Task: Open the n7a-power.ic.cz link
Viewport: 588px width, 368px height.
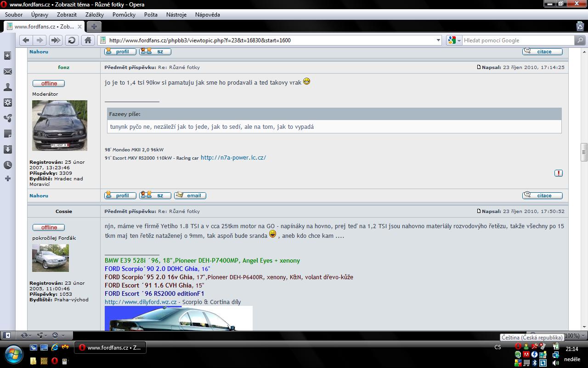Action: (x=233, y=157)
